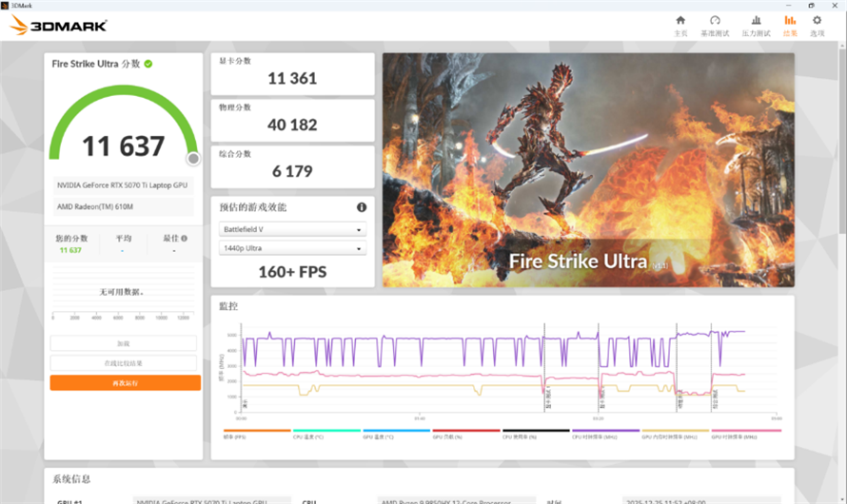The height and width of the screenshot is (504, 847).
Task: Open the Battlefield V game dropdown
Action: point(292,229)
